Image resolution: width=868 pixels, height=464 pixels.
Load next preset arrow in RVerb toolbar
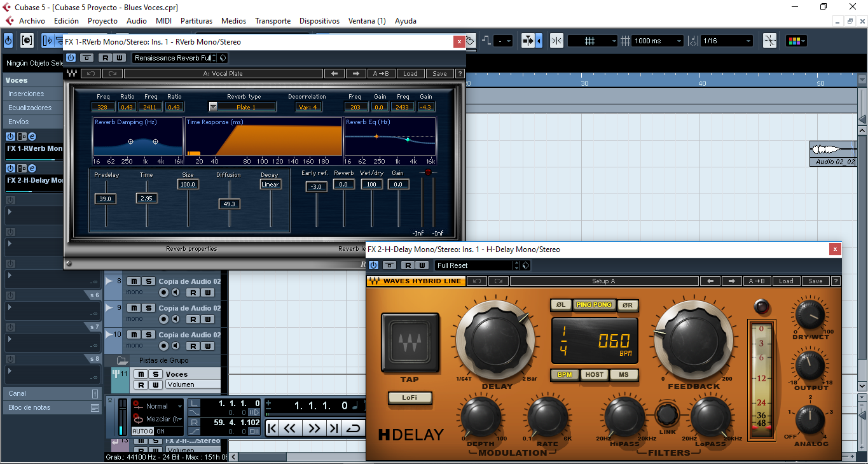(356, 74)
